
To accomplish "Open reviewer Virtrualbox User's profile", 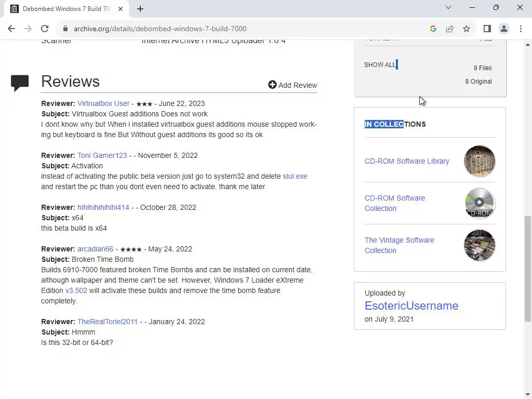I will pos(103,103).
